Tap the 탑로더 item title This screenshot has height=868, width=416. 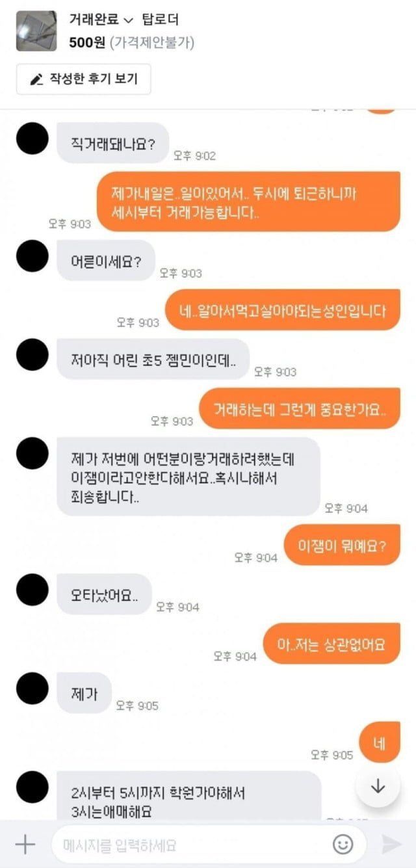159,20
